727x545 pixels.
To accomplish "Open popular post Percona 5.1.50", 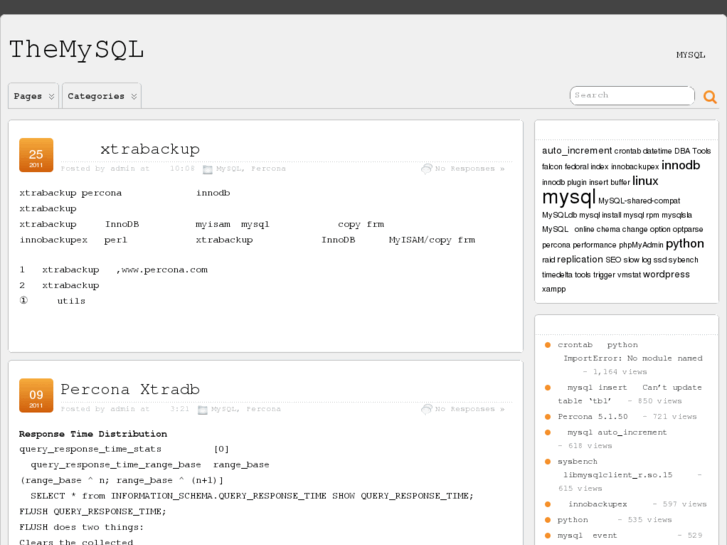I will (x=593, y=417).
